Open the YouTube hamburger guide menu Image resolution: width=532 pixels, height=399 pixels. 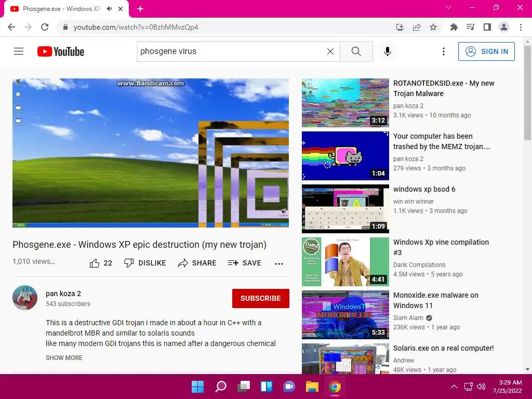(x=19, y=51)
